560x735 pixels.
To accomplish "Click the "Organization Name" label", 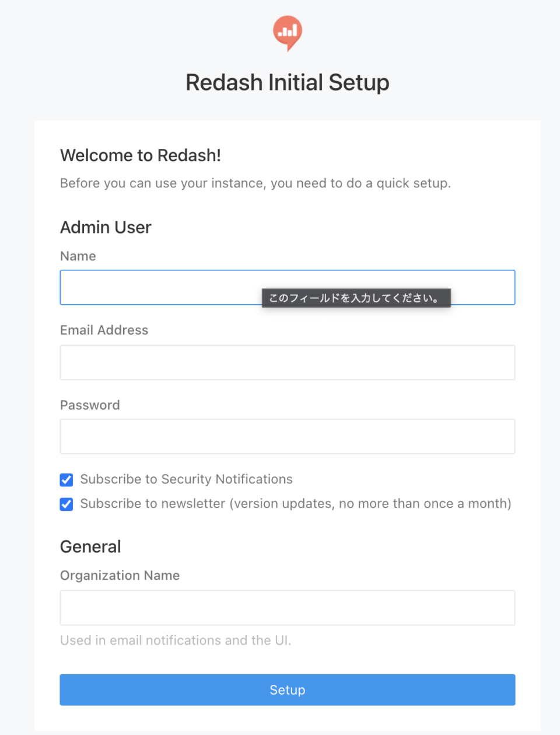I will pos(120,576).
